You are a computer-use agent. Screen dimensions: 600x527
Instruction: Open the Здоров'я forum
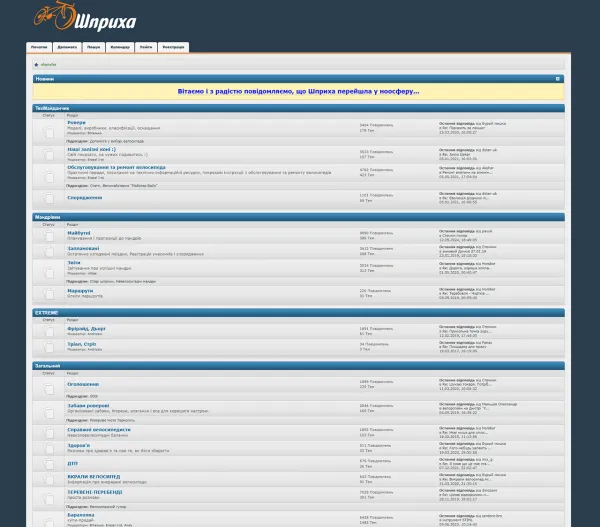(78, 445)
